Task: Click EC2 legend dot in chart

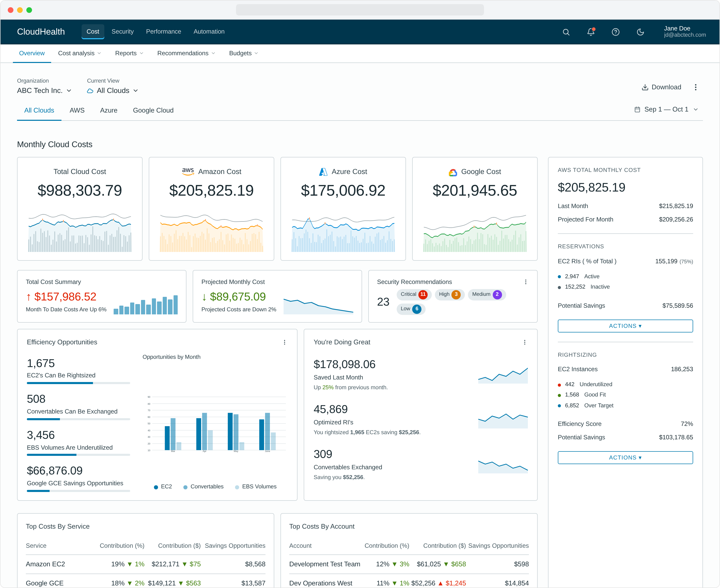Action: coord(156,487)
